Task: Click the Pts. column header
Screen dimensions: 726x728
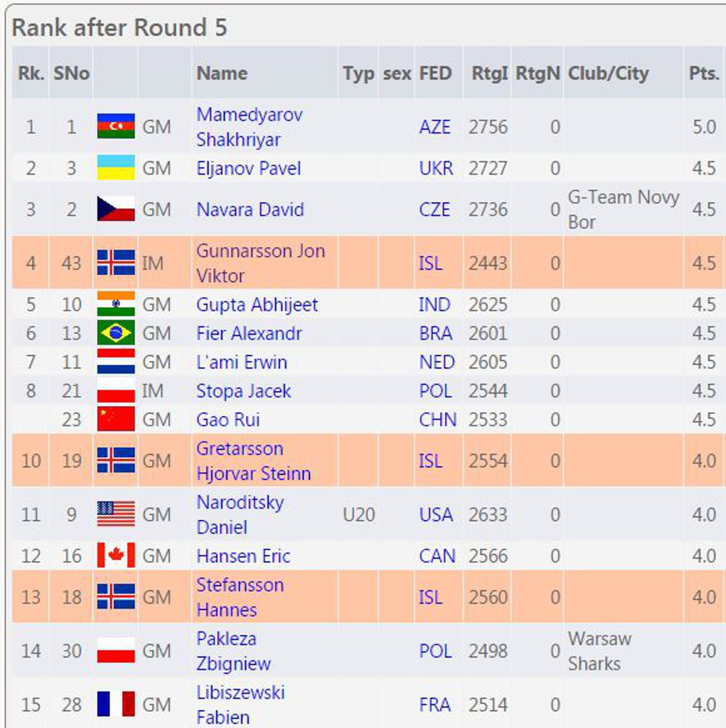Action: (704, 73)
